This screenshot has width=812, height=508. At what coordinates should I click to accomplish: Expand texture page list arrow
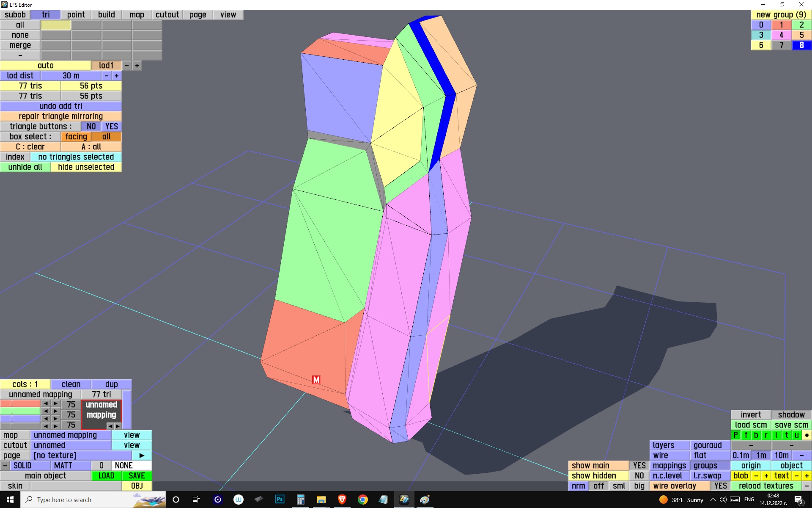[142, 455]
